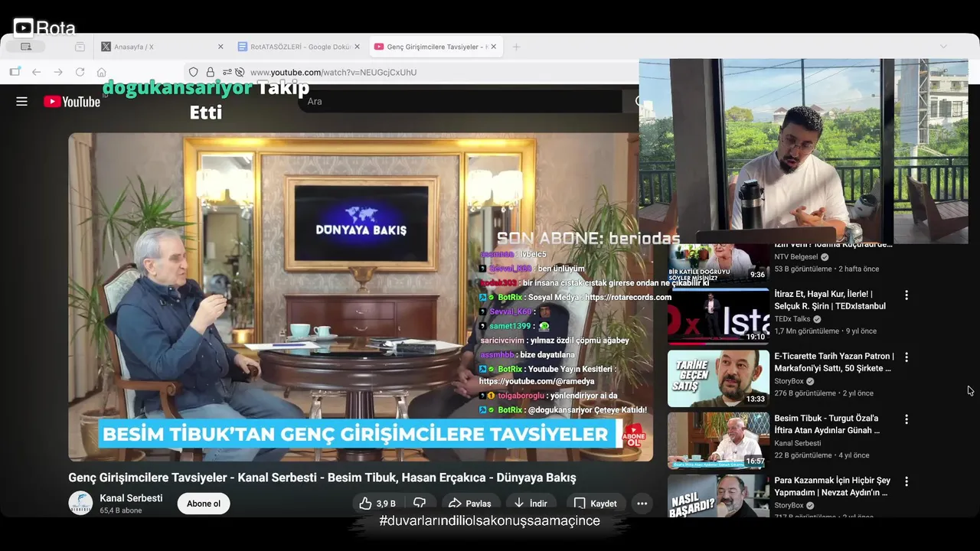Expand the tab list chevron at top right

click(x=943, y=47)
